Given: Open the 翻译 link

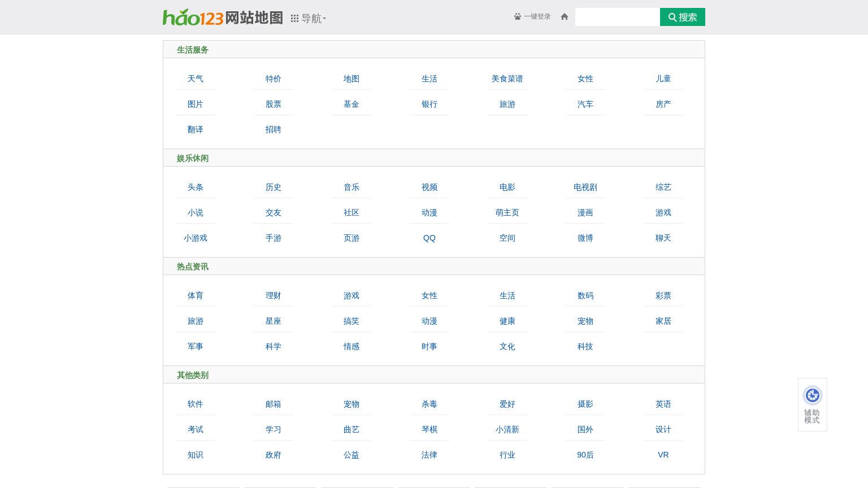Looking at the screenshot, I should tap(196, 129).
